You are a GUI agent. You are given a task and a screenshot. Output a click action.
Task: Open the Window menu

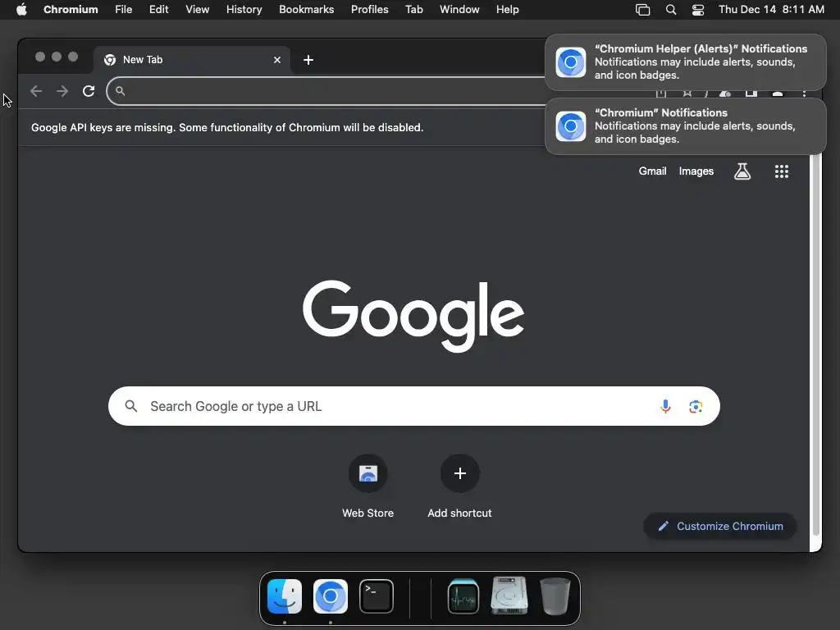point(459,10)
